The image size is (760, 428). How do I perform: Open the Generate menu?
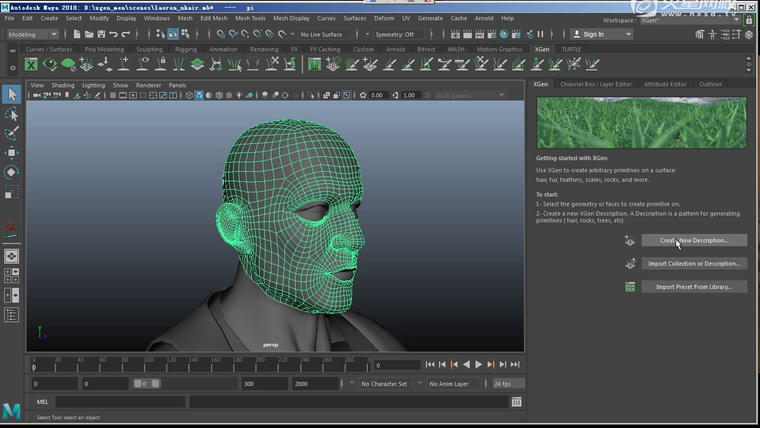[430, 18]
